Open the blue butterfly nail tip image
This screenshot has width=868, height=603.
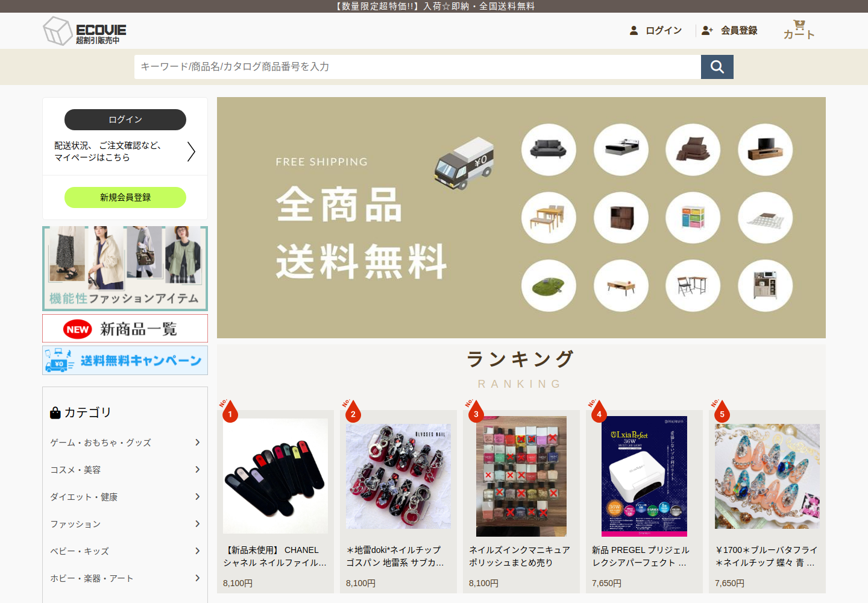click(767, 476)
